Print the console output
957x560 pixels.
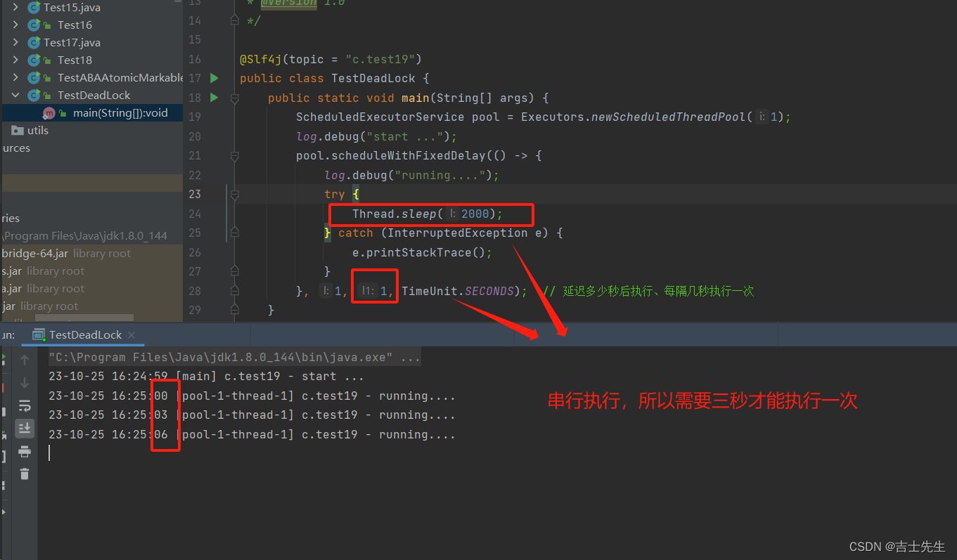pyautogui.click(x=25, y=451)
